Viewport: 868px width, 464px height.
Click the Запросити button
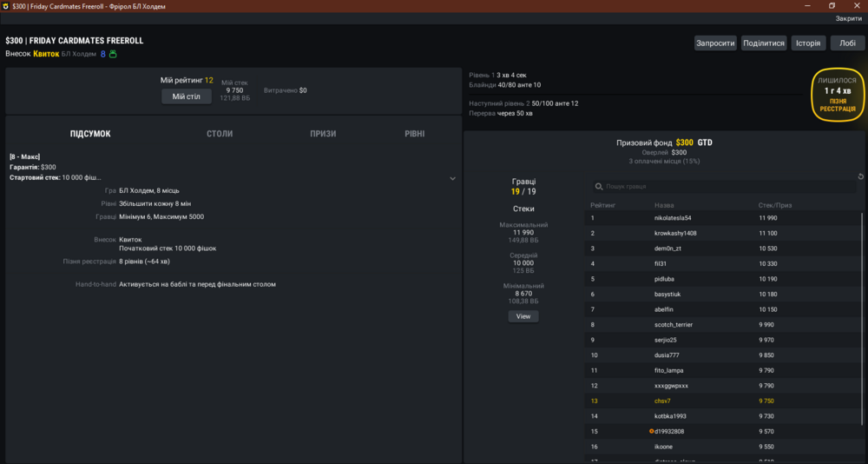tap(716, 43)
